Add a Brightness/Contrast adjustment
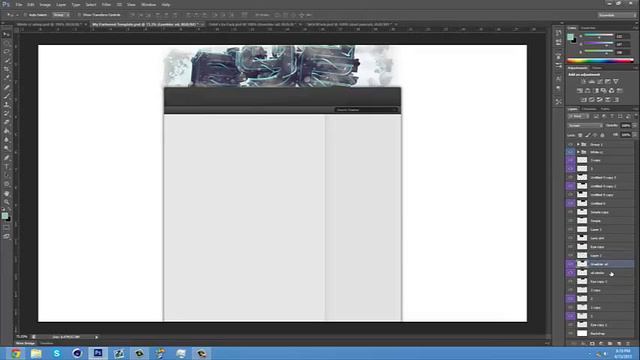640x360 pixels. tap(583, 82)
